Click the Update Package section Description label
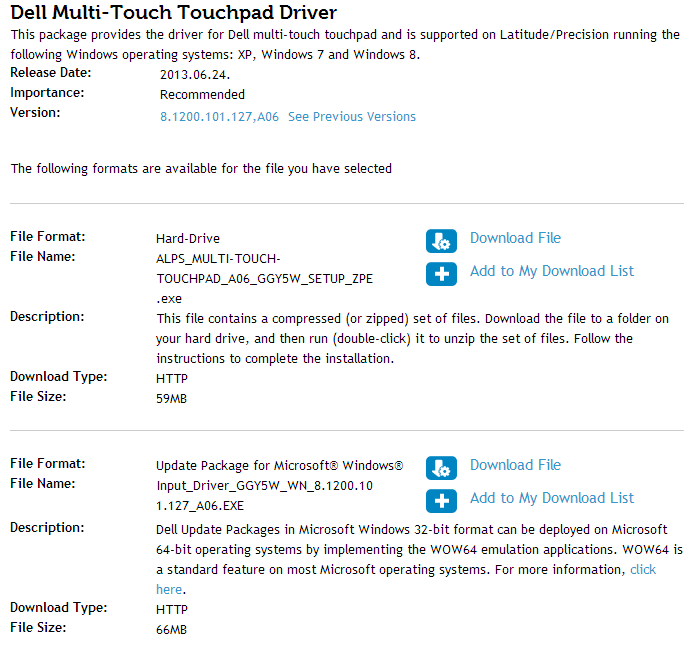699x647 pixels. [x=47, y=527]
